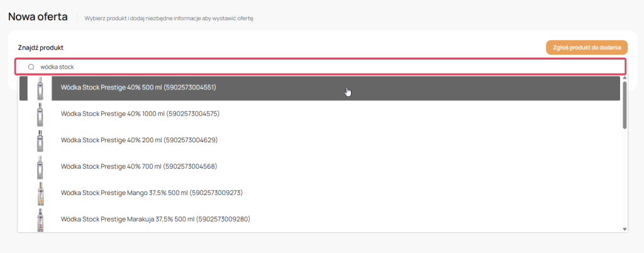
Task: Click the 'Nowa oferta' page heading
Action: (38, 17)
